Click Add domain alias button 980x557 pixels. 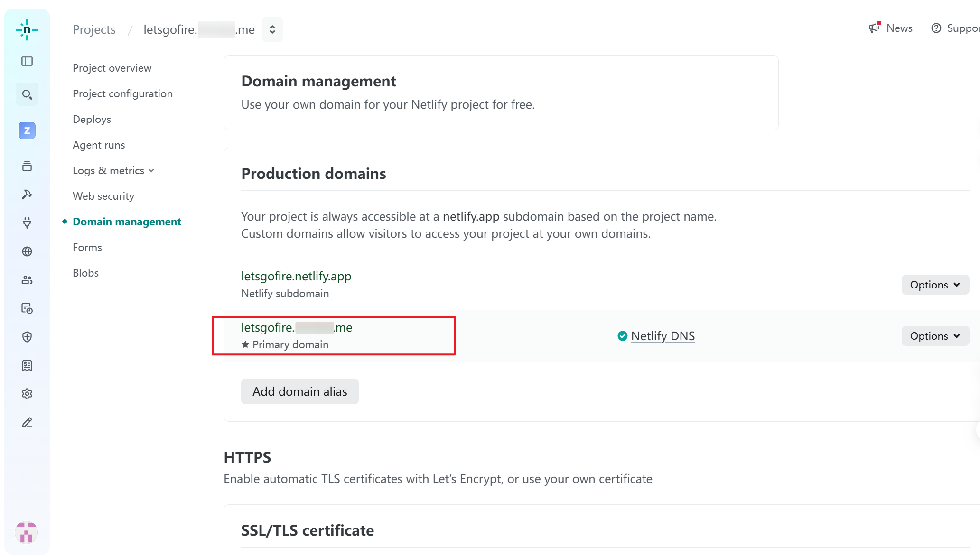click(x=299, y=391)
